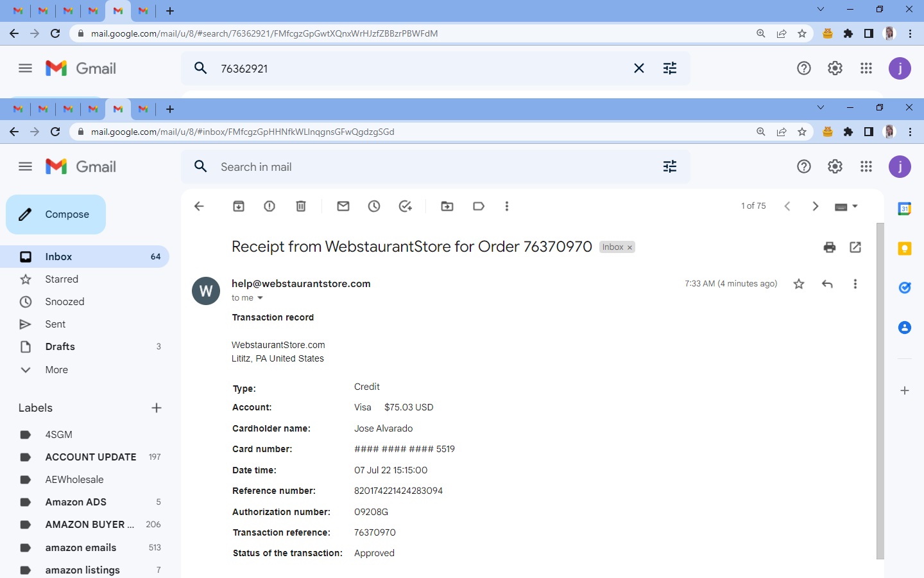This screenshot has height=578, width=924.
Task: Click the Compose button
Action: pyautogui.click(x=56, y=215)
